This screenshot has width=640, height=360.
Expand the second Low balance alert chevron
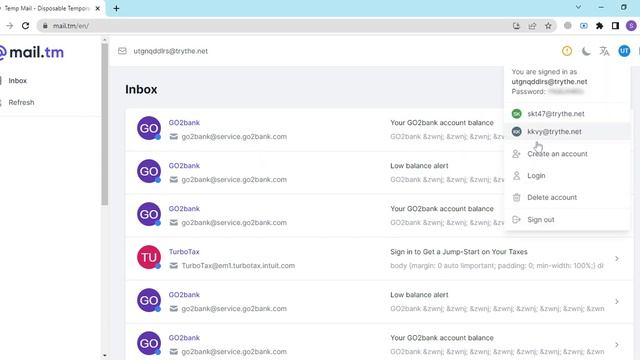tap(617, 302)
